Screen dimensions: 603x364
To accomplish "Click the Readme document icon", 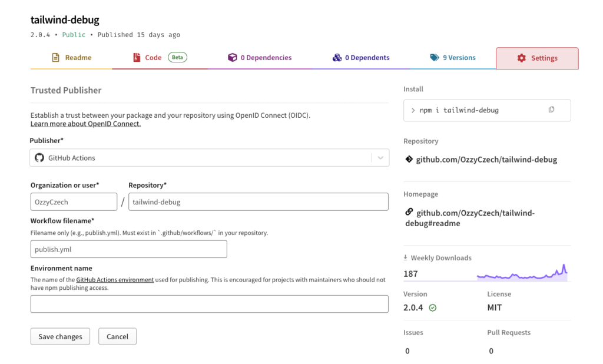I will point(56,58).
